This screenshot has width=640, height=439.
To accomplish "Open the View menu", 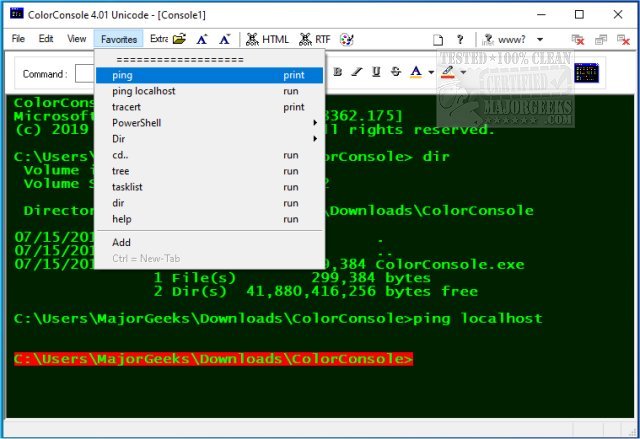I will tap(76, 39).
